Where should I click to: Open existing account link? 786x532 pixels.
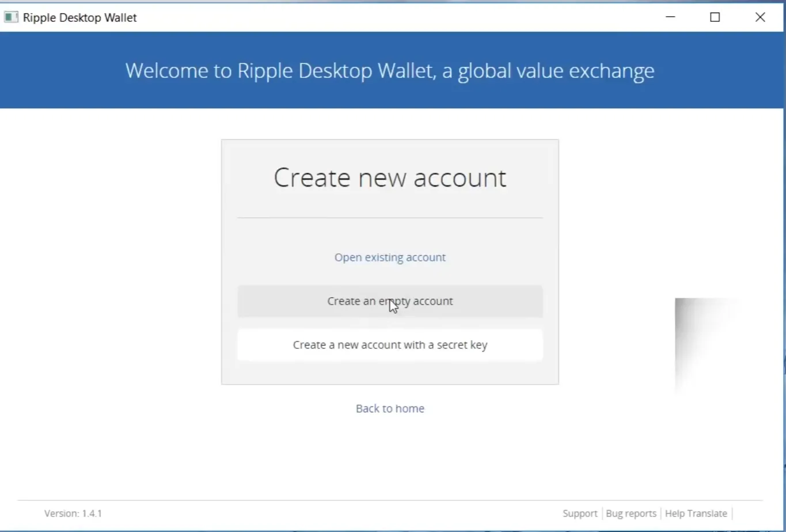(x=390, y=257)
